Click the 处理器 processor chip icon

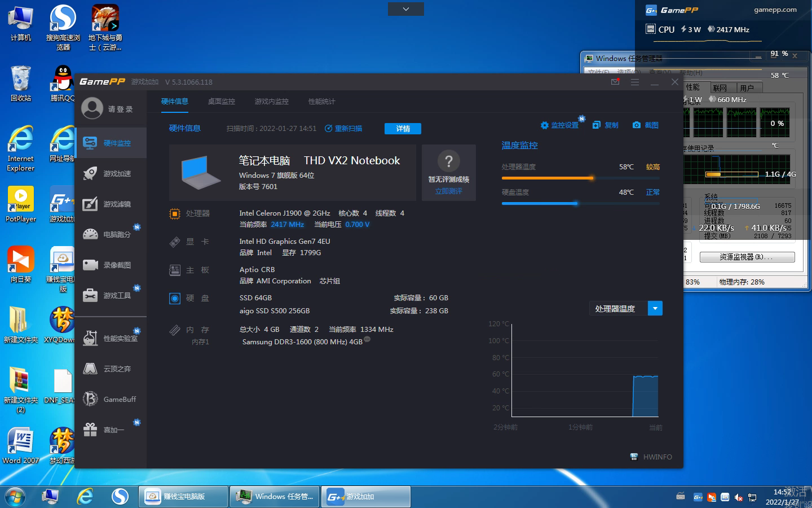(175, 213)
